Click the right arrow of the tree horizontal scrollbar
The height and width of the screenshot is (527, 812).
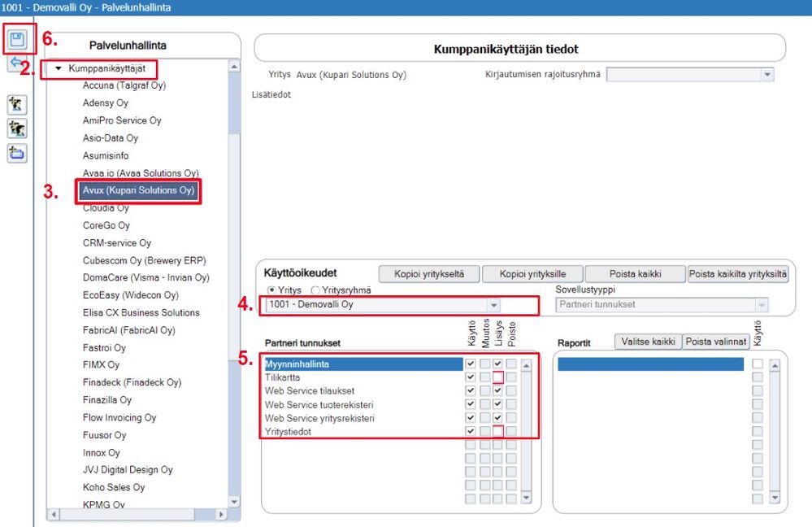coord(221,515)
